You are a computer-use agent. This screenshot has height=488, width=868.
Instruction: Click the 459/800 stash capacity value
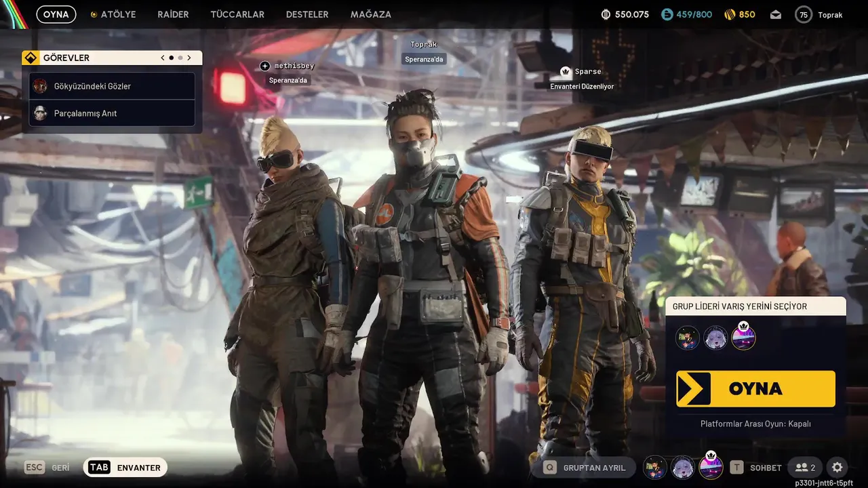coord(694,14)
